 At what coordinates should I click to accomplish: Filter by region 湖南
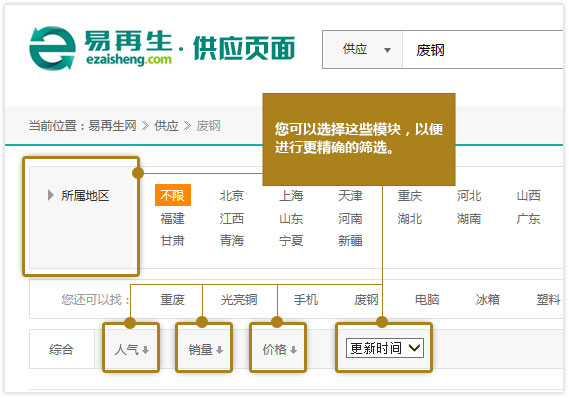[x=469, y=218]
